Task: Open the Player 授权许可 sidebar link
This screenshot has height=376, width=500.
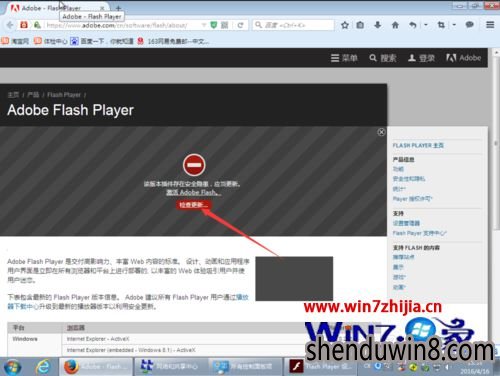Action: (x=412, y=199)
